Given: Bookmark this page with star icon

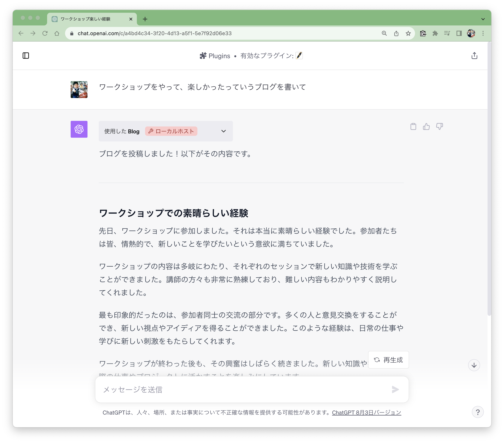Looking at the screenshot, I should [x=408, y=33].
